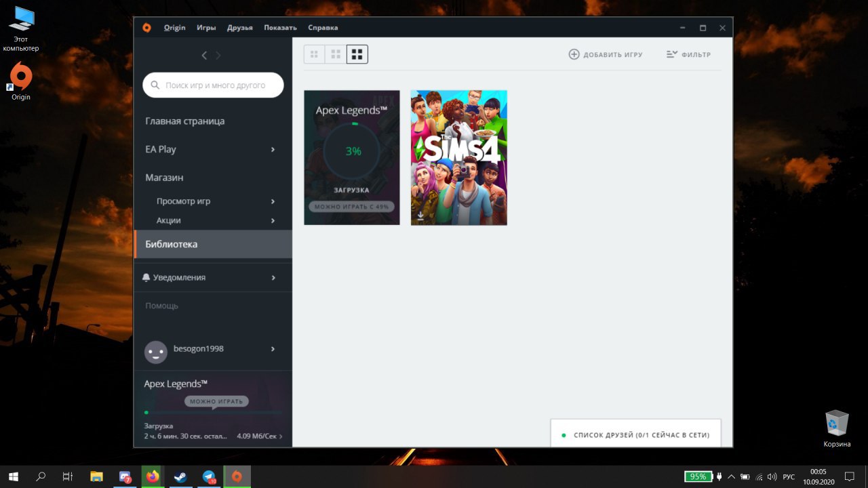This screenshot has height=488, width=868.
Task: Open the EA Play section
Action: click(161, 150)
